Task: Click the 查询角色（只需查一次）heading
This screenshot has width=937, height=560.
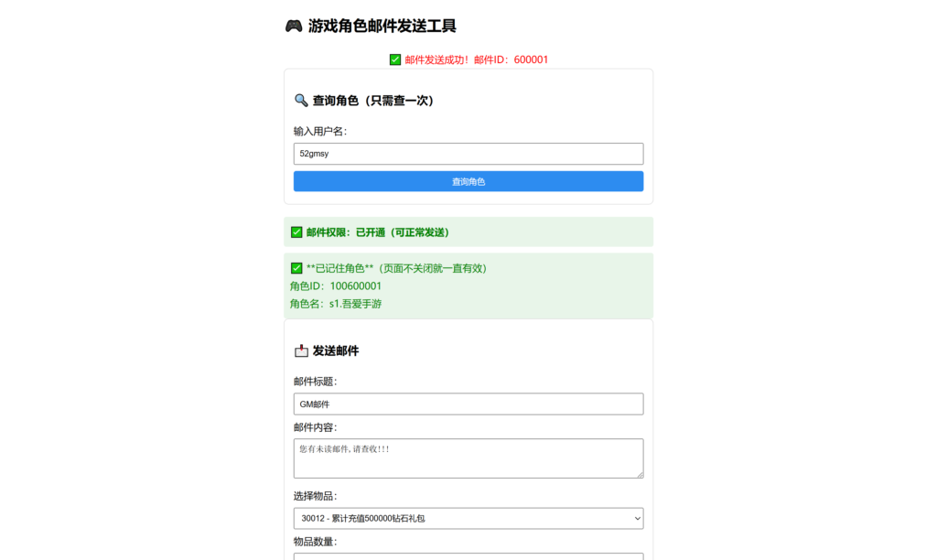Action: [x=372, y=101]
